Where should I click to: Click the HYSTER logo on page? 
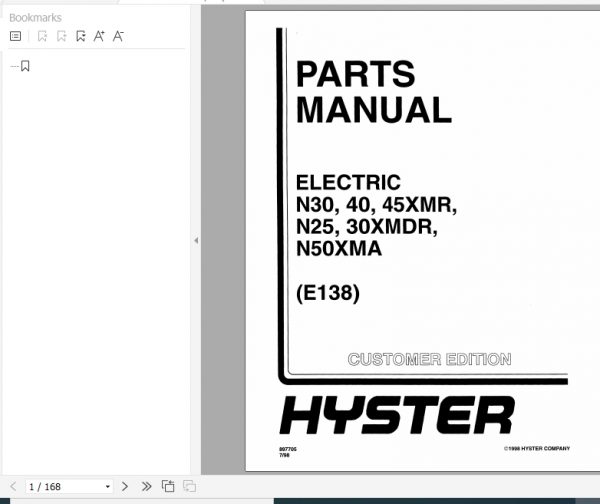pyautogui.click(x=397, y=415)
